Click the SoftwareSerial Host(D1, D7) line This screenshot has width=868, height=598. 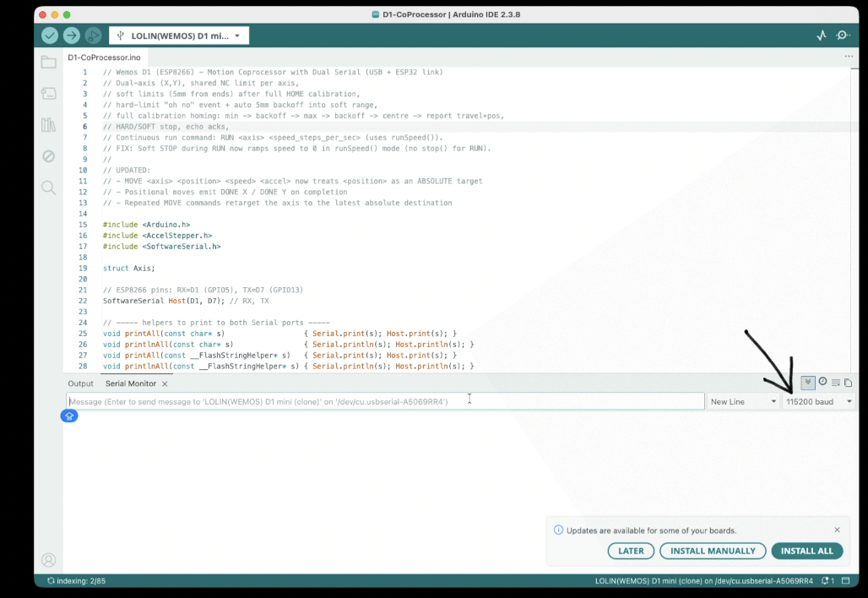point(186,301)
